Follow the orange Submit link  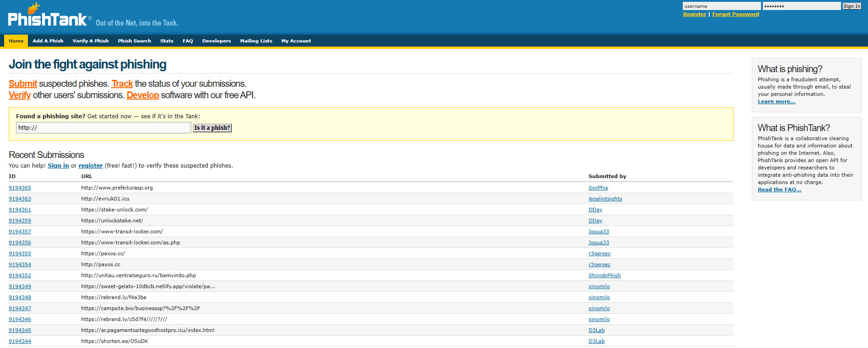tap(23, 84)
